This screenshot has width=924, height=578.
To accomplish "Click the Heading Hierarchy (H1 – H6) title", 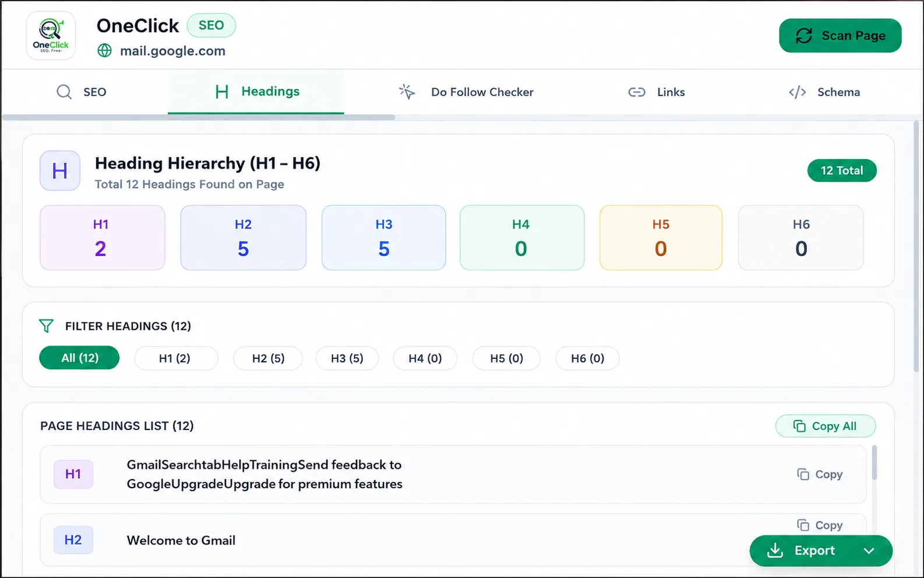I will tap(208, 163).
